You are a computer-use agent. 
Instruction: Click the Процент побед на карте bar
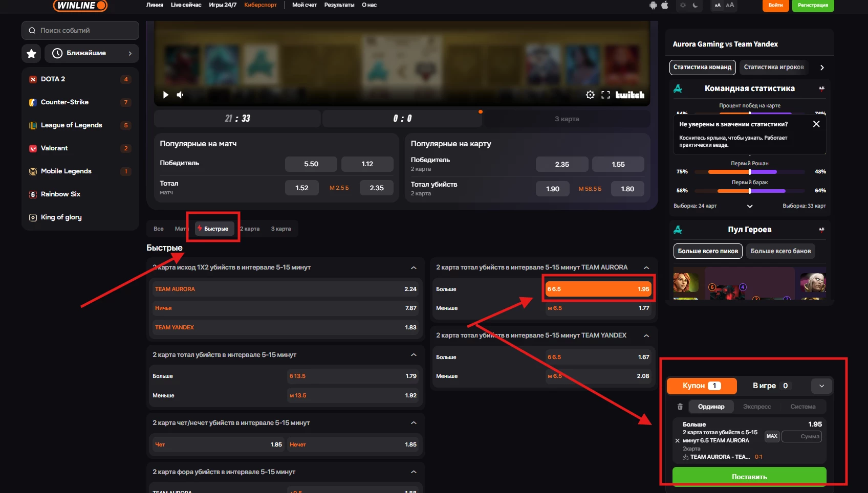(x=750, y=113)
